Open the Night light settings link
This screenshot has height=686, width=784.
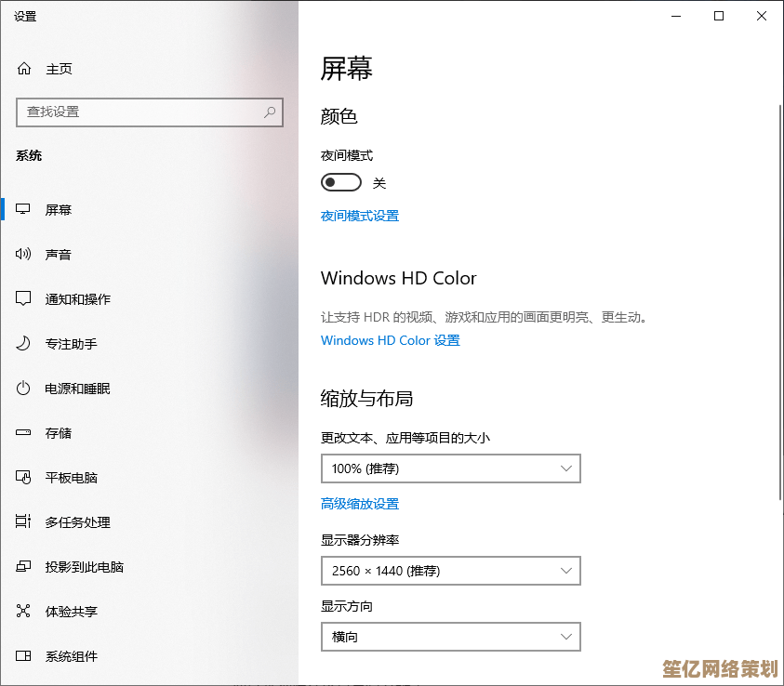(359, 216)
